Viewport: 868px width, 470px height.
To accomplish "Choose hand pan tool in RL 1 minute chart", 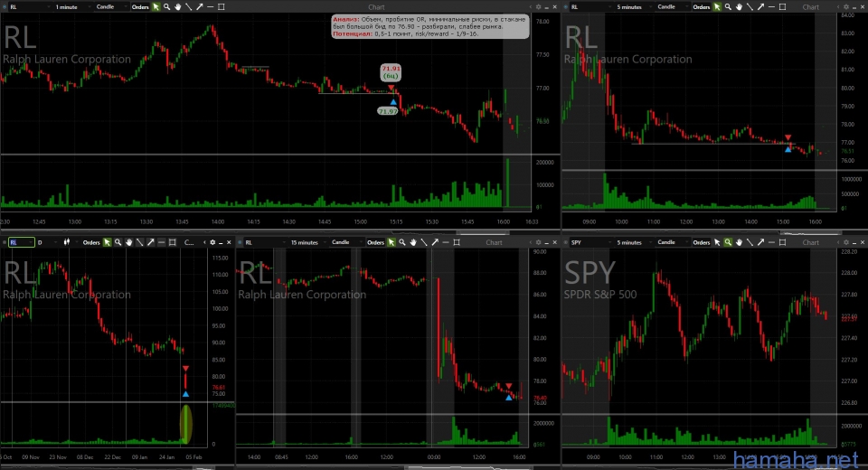I will [178, 6].
